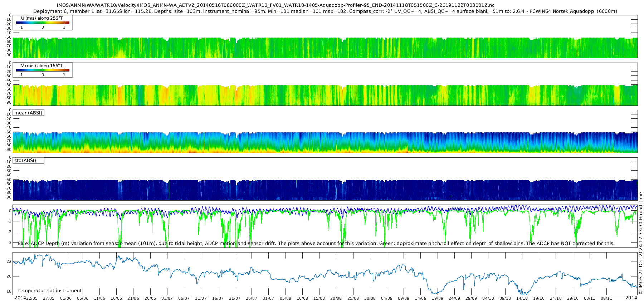Viewport: 644px width, 304px height.
Task: Select the 01/07 date tick label
Action: click(167, 298)
